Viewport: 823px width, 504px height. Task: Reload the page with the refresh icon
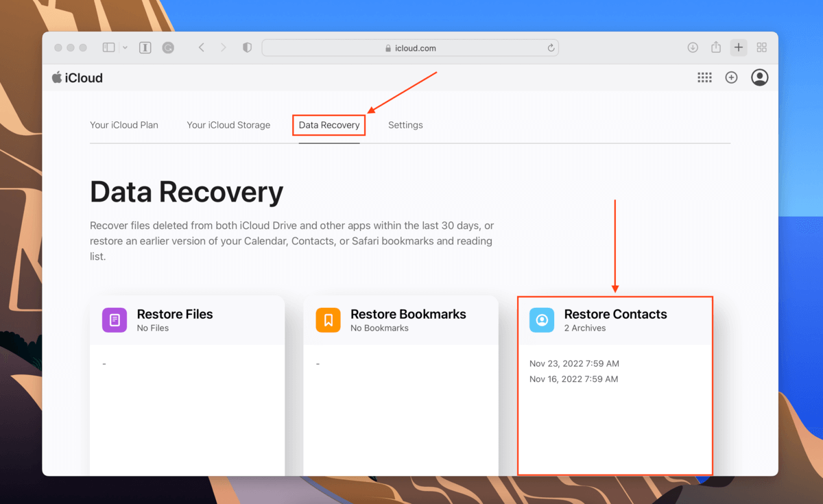pos(551,48)
